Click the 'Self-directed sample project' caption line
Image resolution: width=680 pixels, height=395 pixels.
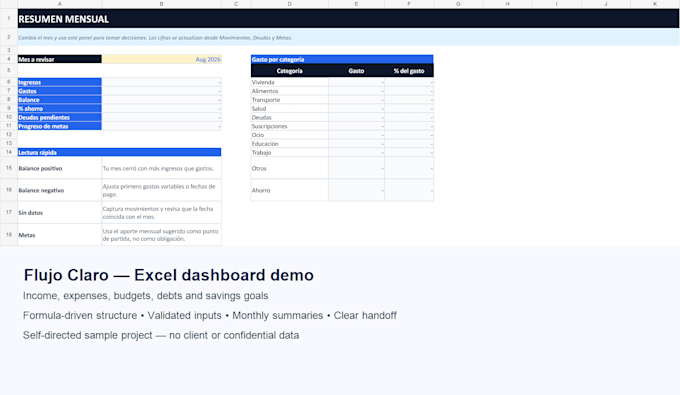click(x=161, y=335)
